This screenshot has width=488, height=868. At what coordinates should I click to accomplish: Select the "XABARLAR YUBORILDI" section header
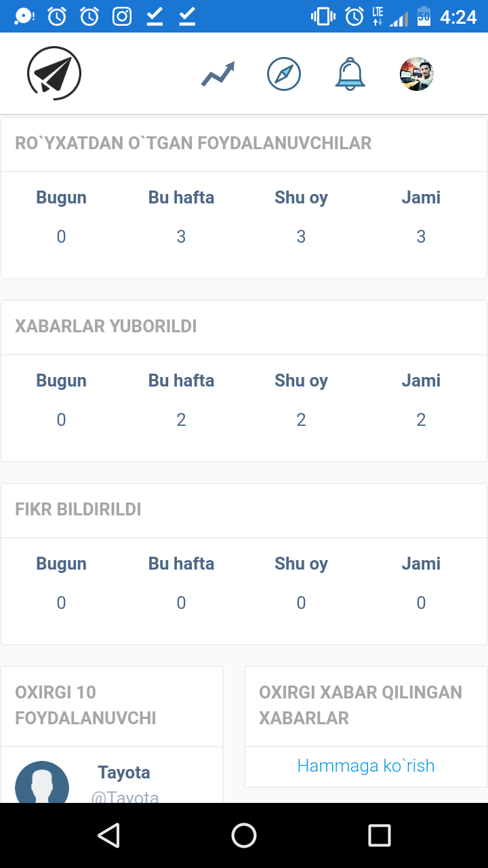(x=106, y=326)
